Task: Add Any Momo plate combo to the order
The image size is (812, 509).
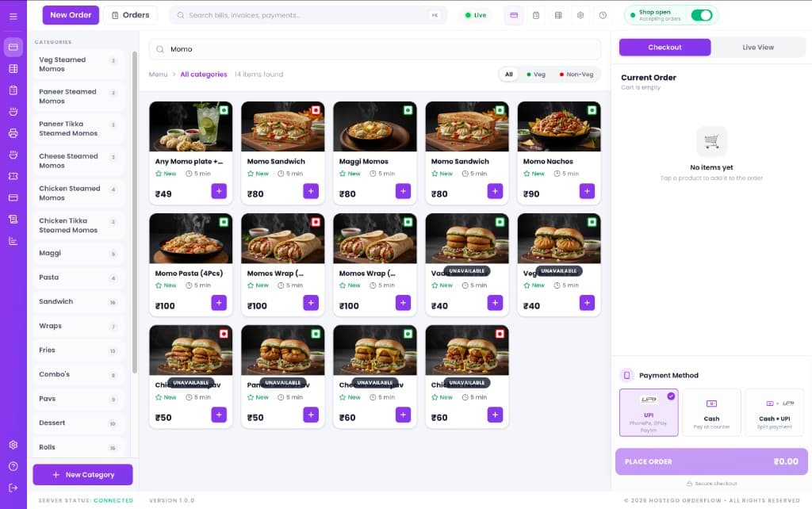Action: pyautogui.click(x=219, y=191)
